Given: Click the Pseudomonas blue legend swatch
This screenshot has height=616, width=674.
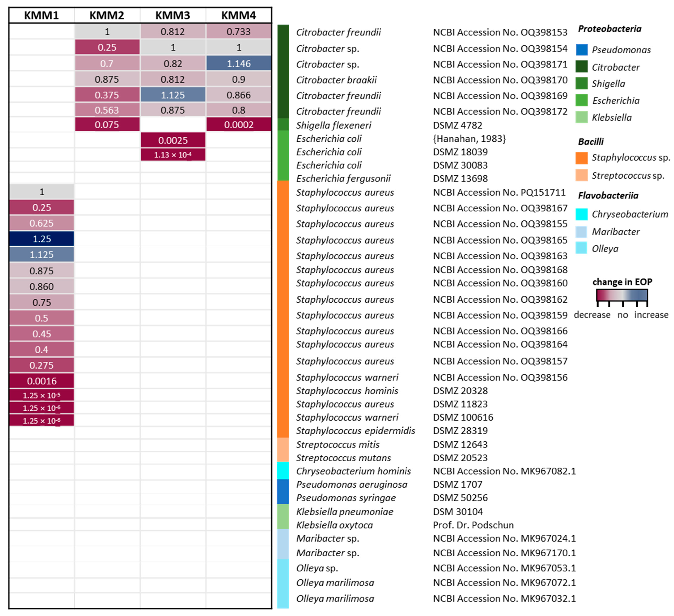Looking at the screenshot, I should click(x=582, y=49).
